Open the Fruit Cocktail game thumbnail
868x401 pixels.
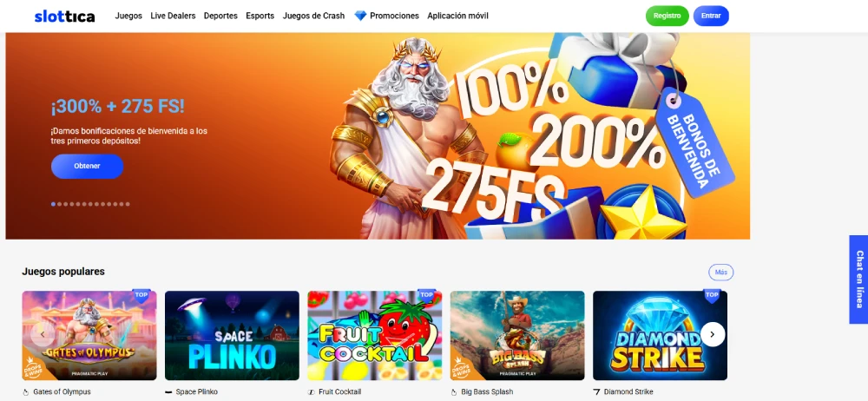point(375,336)
